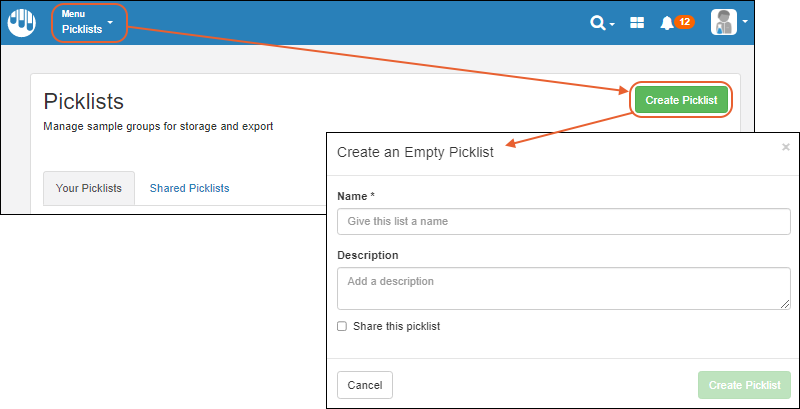Click the 12 notifications count badge
Viewport: 800px width, 409px height.
pyautogui.click(x=685, y=22)
